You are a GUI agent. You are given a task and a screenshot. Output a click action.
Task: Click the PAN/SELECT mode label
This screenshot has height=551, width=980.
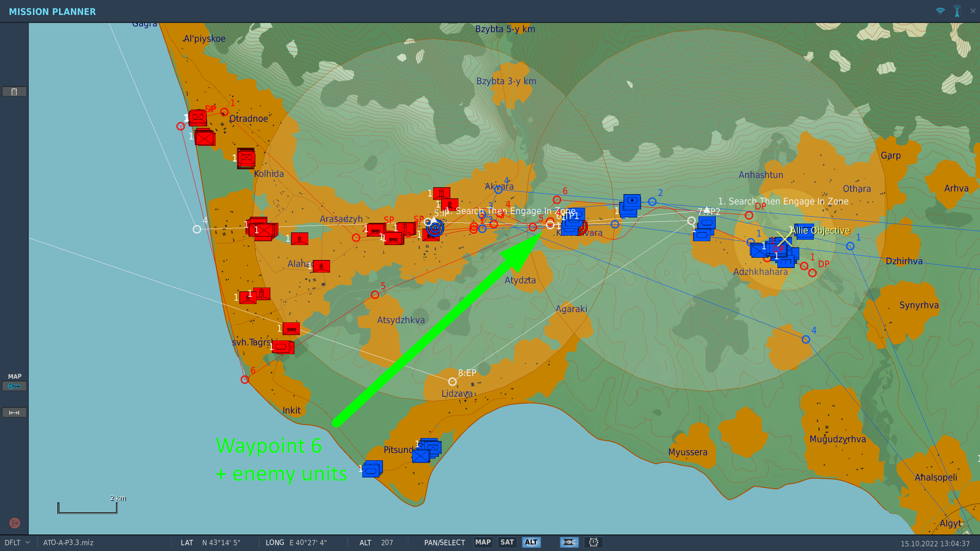(x=444, y=543)
